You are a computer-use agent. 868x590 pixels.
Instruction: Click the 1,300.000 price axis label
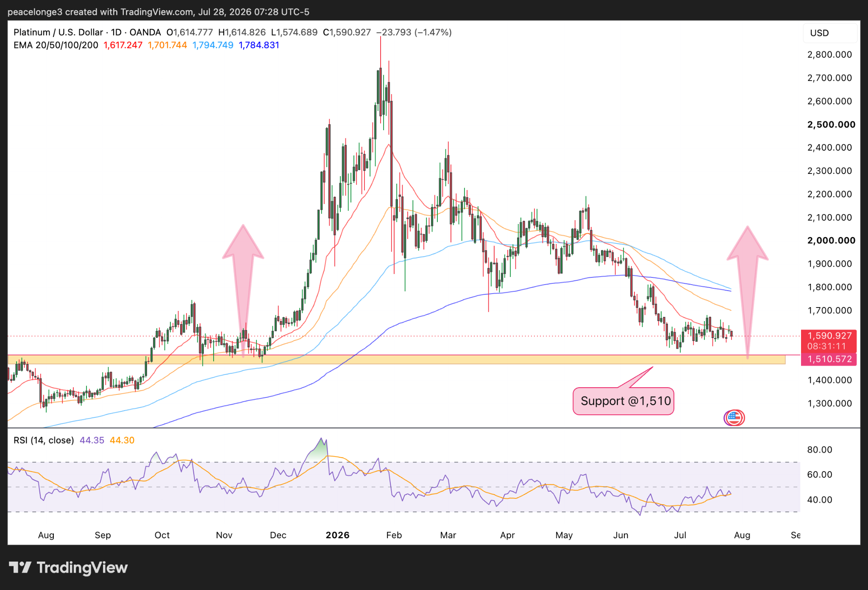tap(829, 403)
